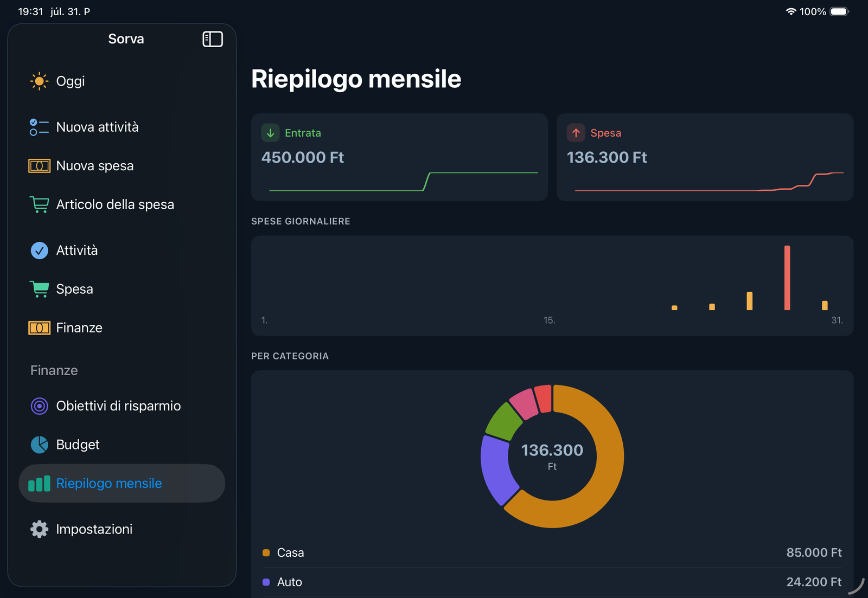The width and height of the screenshot is (868, 598).
Task: Click the 85.000 Ft Casa amount
Action: pyautogui.click(x=814, y=552)
